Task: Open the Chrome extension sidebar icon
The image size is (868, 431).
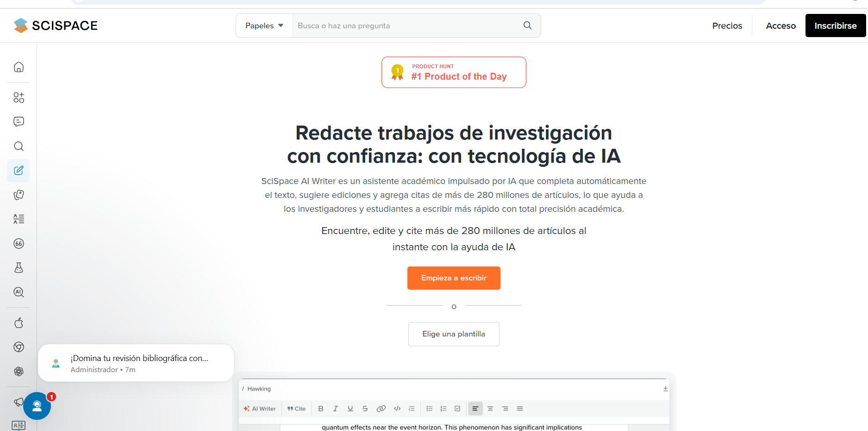Action: tap(19, 347)
